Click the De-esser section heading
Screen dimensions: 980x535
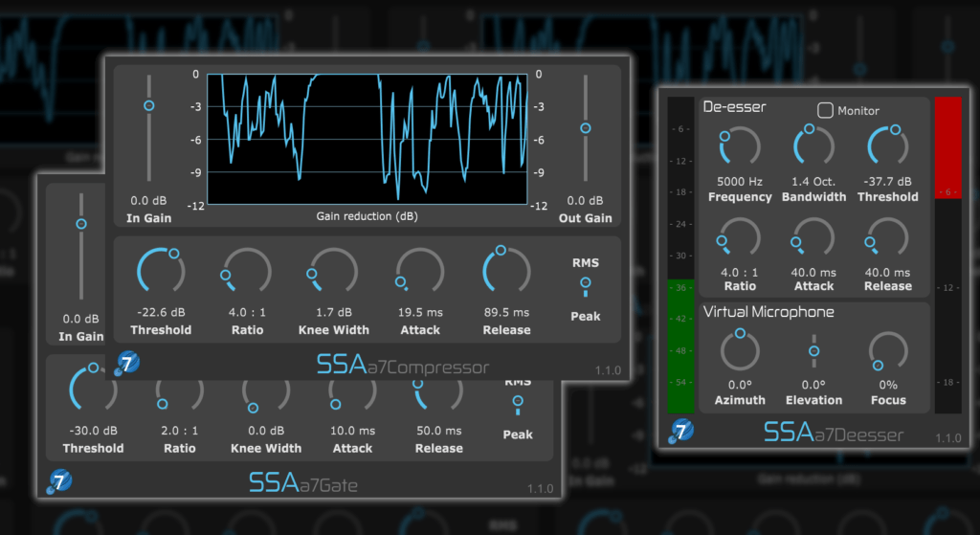[x=734, y=107]
